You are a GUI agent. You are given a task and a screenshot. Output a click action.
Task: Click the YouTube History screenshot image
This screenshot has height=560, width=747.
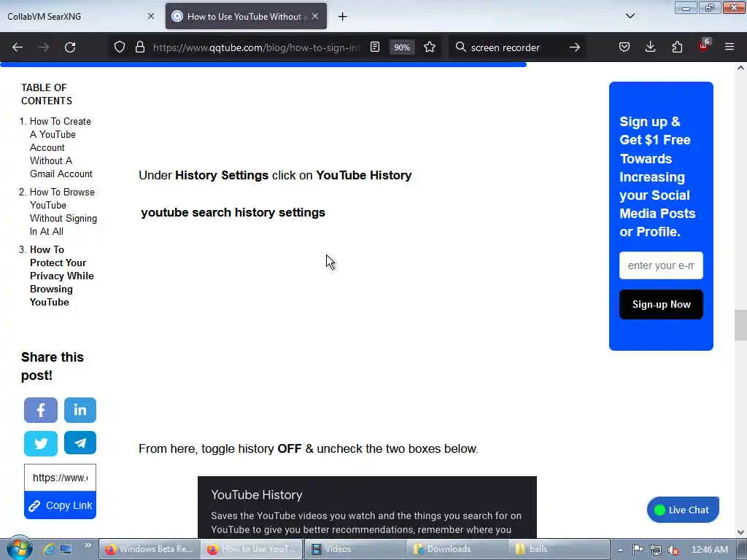point(367,507)
